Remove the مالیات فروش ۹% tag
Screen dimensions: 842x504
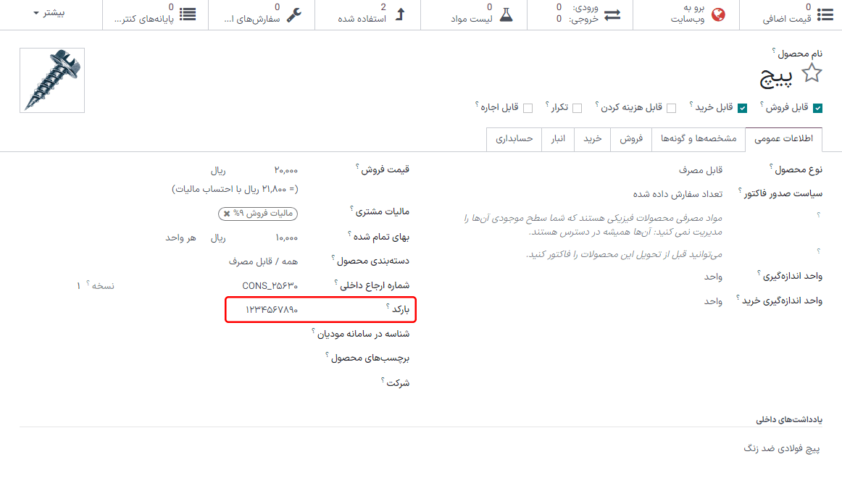pos(227,214)
